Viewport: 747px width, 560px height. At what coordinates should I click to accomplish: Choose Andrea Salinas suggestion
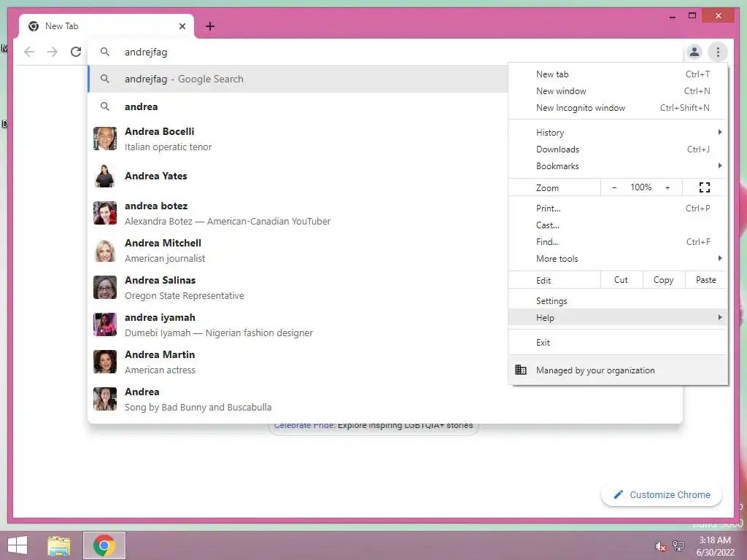pos(298,287)
